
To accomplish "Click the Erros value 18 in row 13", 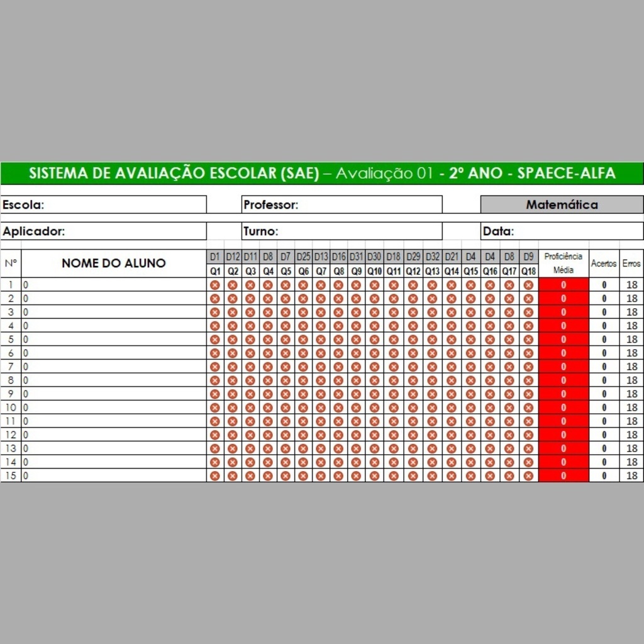I will [631, 448].
